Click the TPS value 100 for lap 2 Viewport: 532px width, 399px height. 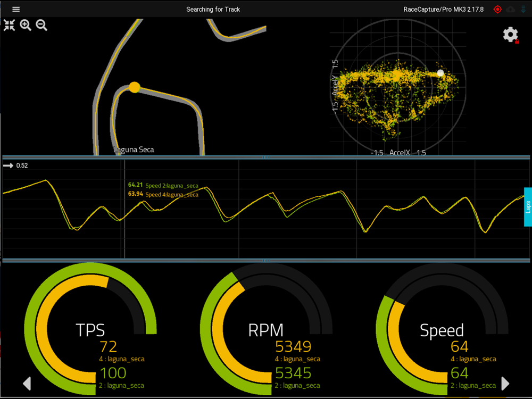(113, 373)
